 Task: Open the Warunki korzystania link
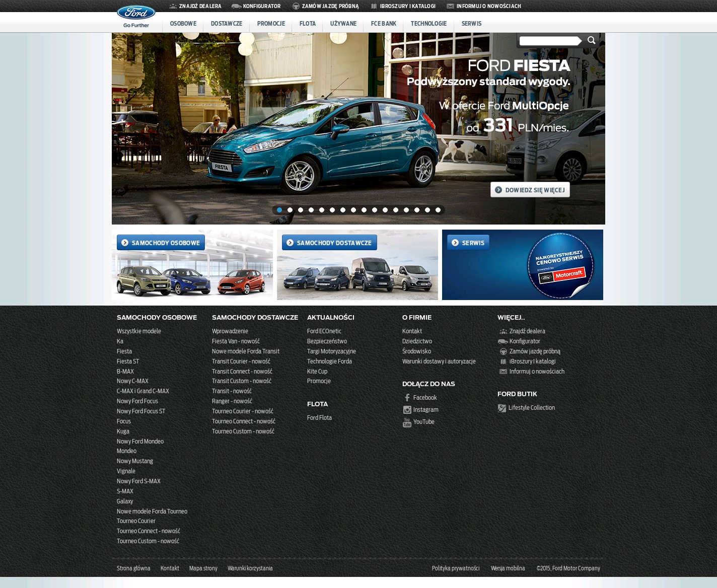point(250,568)
